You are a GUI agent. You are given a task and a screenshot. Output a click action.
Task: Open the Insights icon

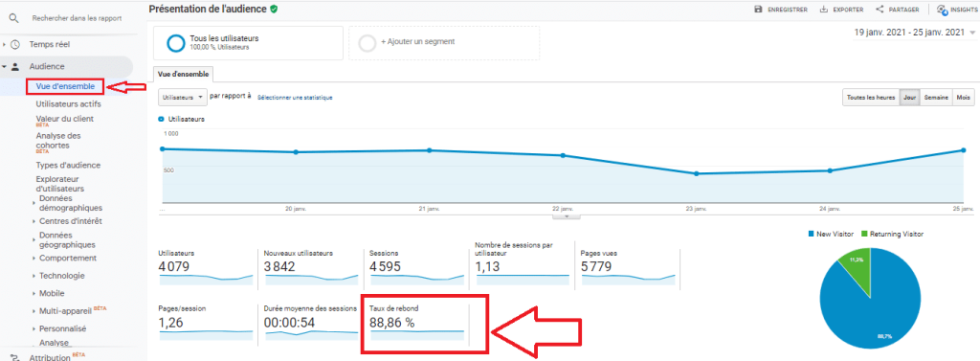942,10
